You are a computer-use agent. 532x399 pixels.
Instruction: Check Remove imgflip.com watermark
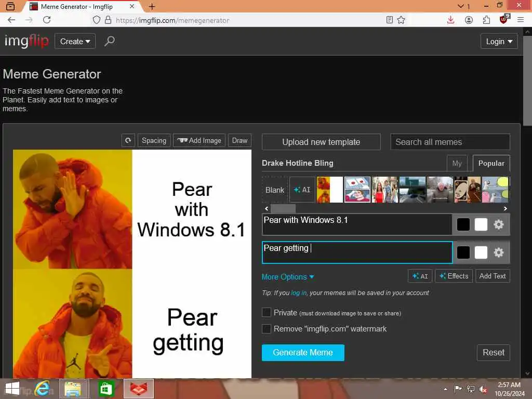[x=267, y=328]
